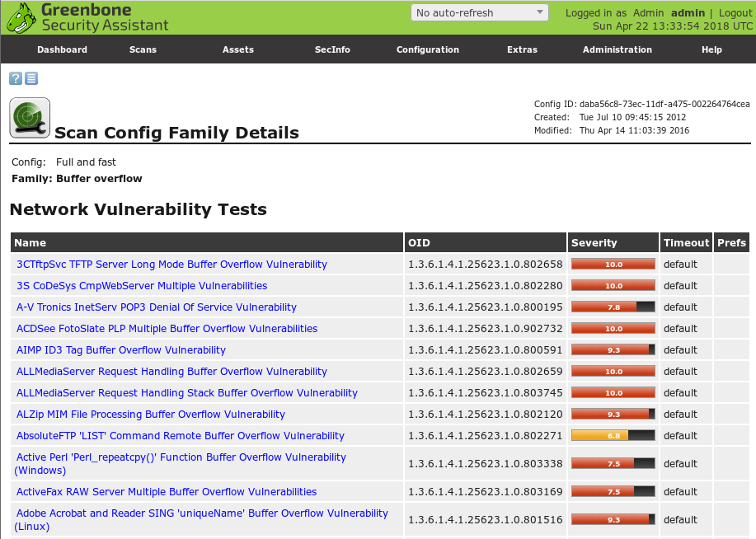756x539 pixels.
Task: Open the scan configs list icon
Action: point(31,78)
